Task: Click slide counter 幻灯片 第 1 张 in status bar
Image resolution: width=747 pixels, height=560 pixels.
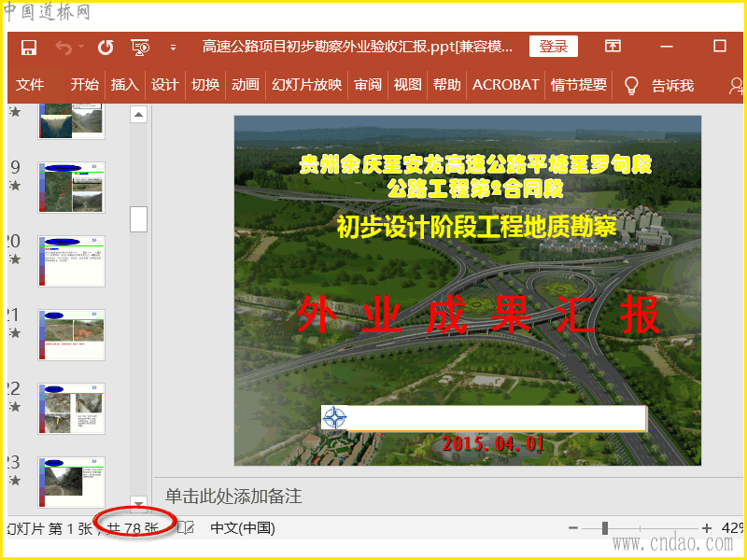Action: [x=50, y=528]
